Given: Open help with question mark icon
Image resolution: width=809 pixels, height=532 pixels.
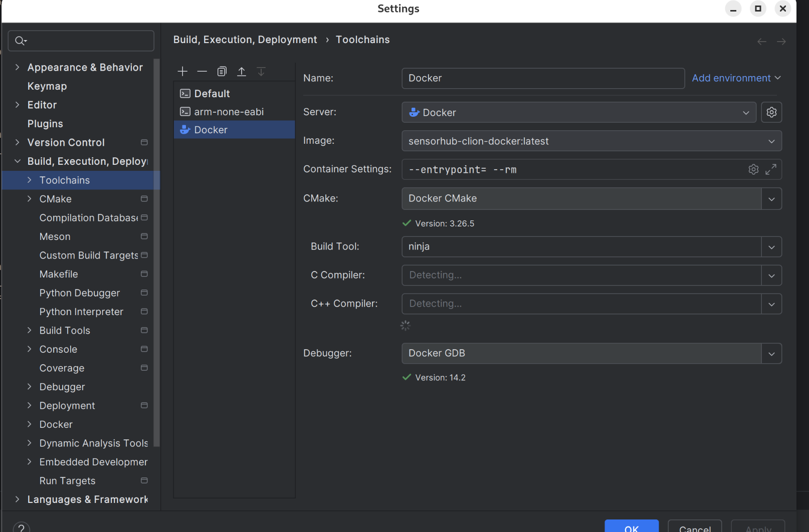Looking at the screenshot, I should point(21,527).
